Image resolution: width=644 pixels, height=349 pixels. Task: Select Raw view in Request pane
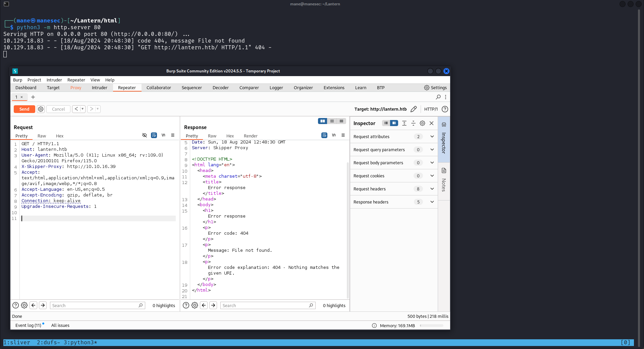pyautogui.click(x=42, y=136)
